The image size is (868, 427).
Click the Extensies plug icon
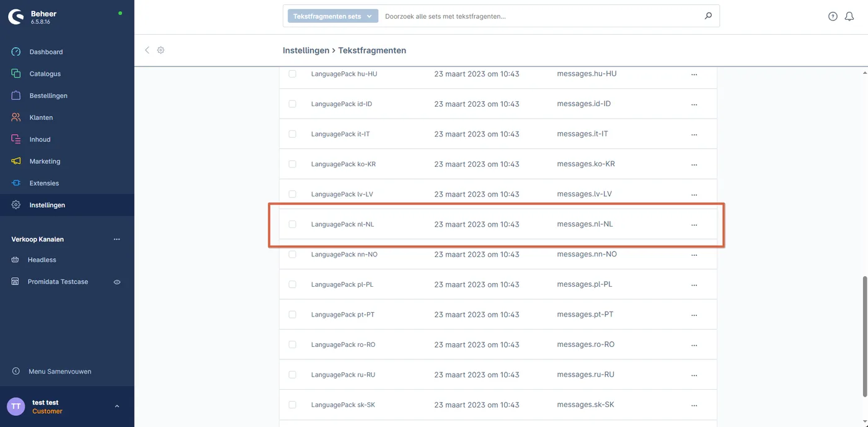[16, 183]
